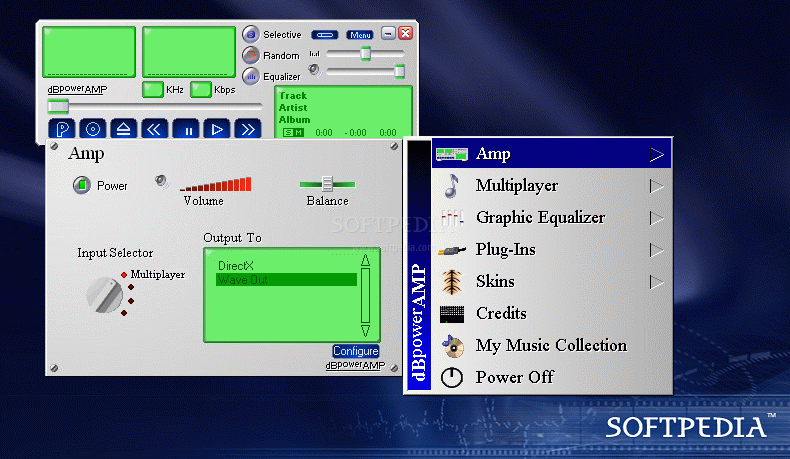
Task: Click the Plug-Ins cable icon
Action: (452, 249)
